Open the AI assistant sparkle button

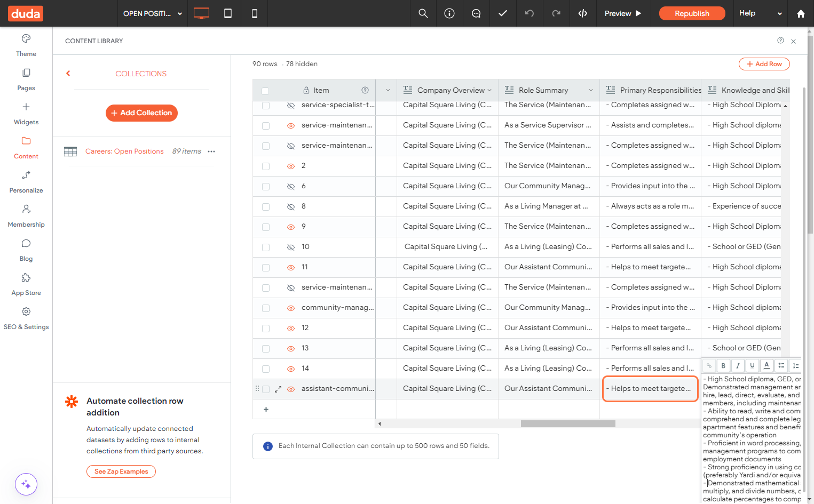[26, 484]
